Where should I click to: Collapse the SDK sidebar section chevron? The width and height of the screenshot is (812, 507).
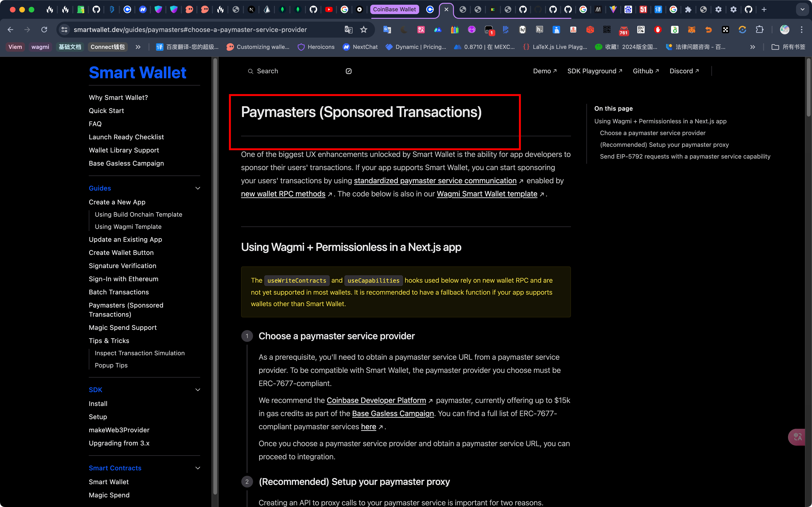pos(197,390)
